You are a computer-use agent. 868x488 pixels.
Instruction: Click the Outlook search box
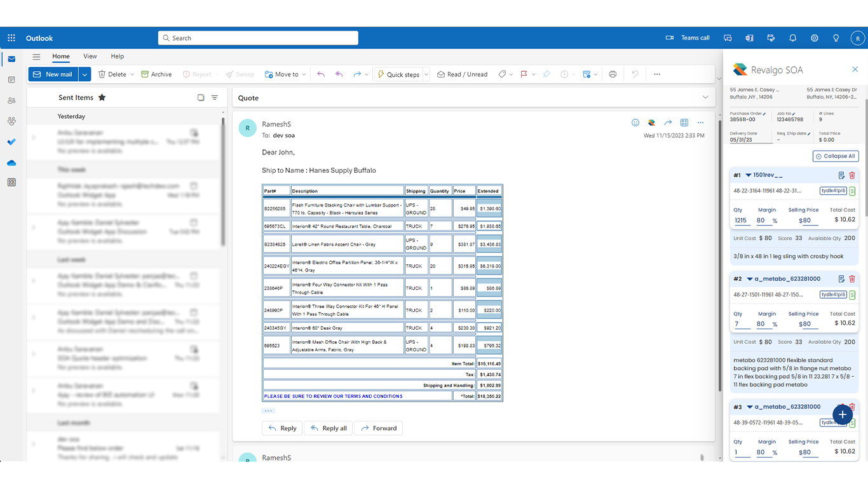point(258,38)
